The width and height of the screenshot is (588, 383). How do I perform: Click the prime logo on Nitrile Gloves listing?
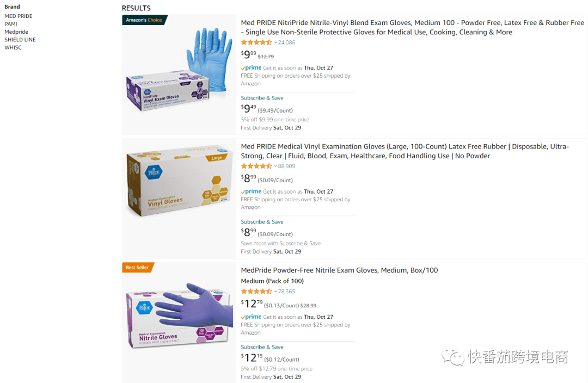(251, 317)
